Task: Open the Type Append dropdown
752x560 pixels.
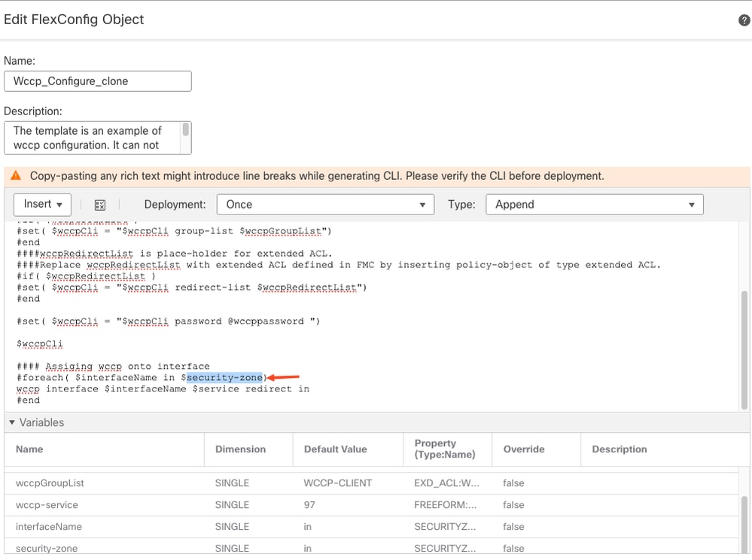Action: (594, 205)
